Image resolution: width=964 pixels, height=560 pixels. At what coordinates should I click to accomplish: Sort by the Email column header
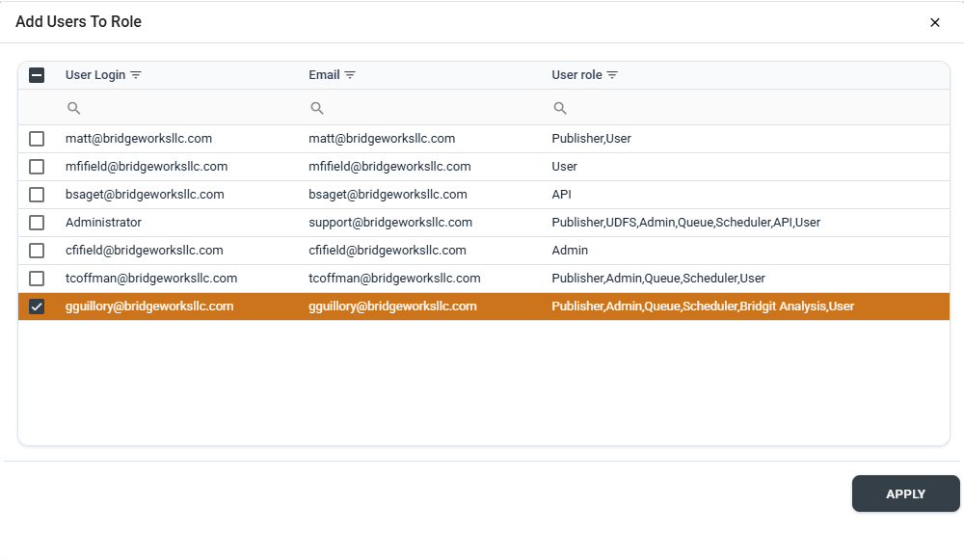[x=324, y=75]
